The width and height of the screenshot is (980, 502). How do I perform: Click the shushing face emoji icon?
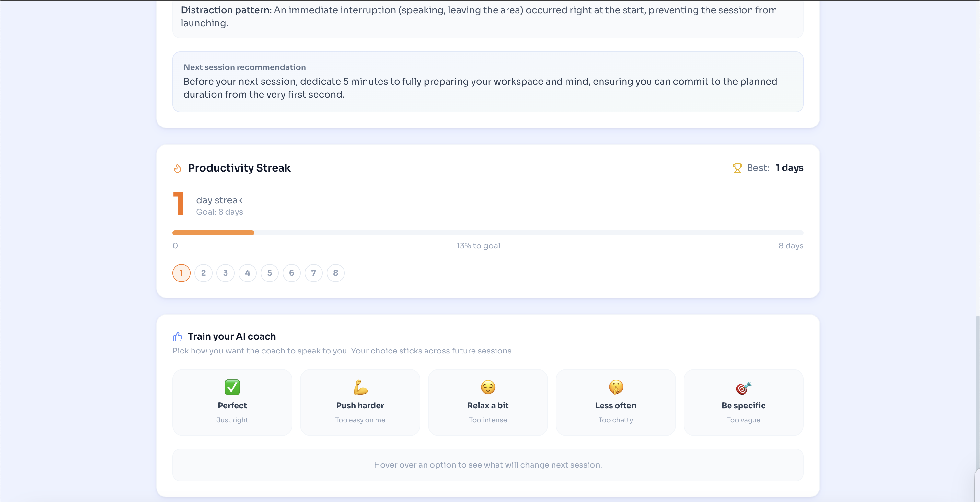pyautogui.click(x=615, y=387)
